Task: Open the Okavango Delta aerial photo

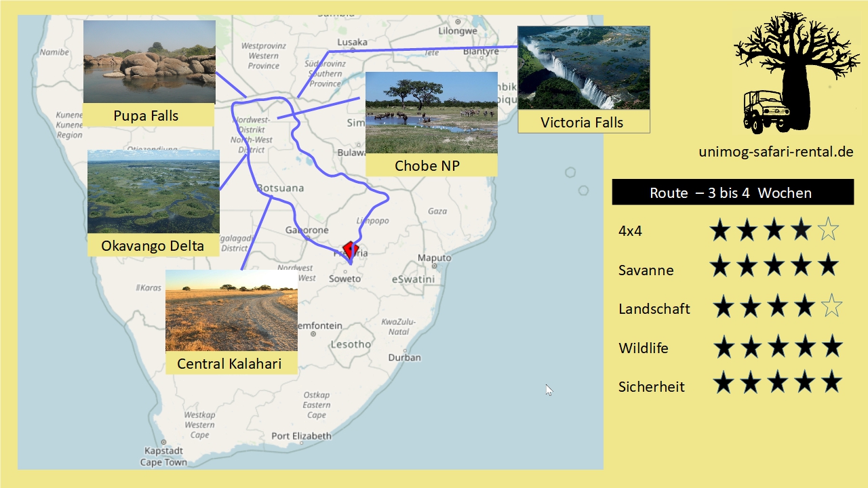Action: pos(153,192)
